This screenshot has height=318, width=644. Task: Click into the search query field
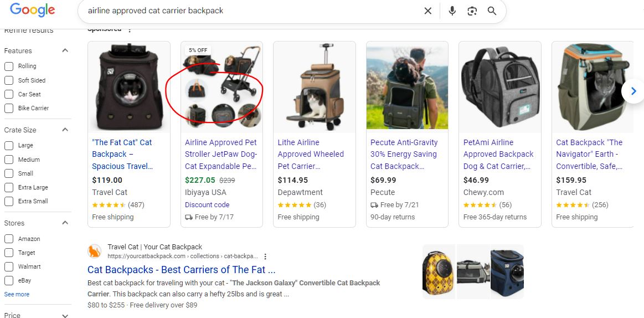tap(249, 11)
